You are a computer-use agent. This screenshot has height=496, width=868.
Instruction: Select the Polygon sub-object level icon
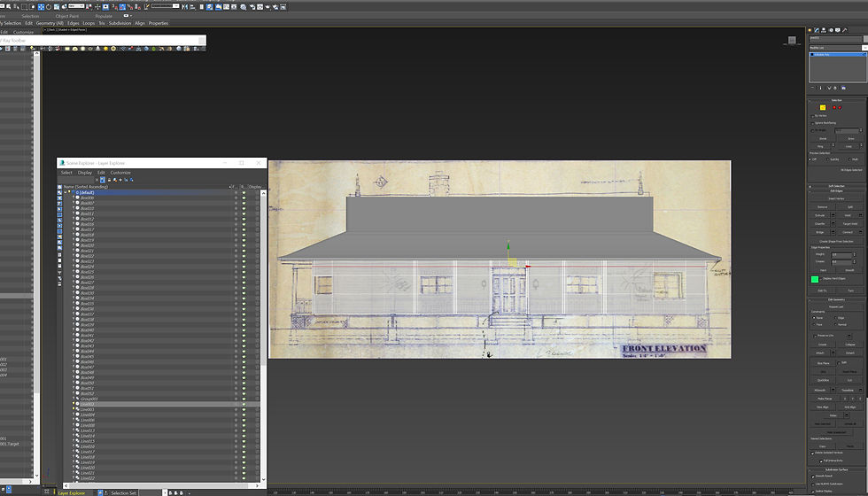[834, 107]
